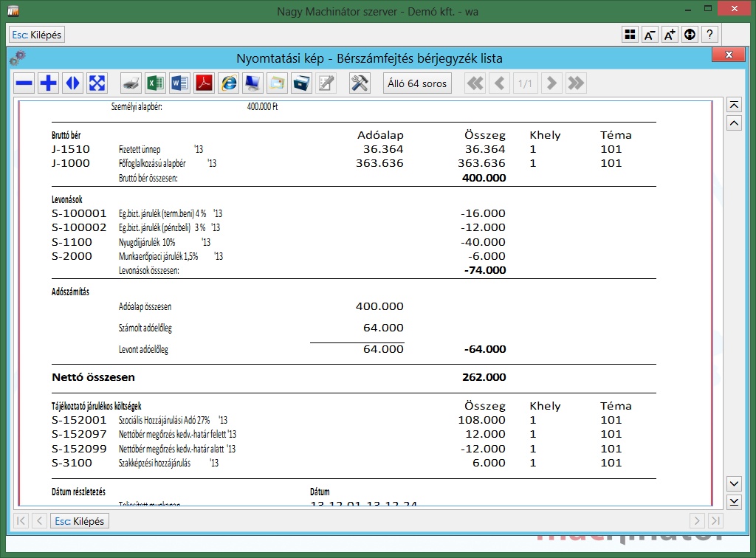Open the hammer and wrench settings
Image resolution: width=756 pixels, height=558 pixels.
click(x=360, y=83)
